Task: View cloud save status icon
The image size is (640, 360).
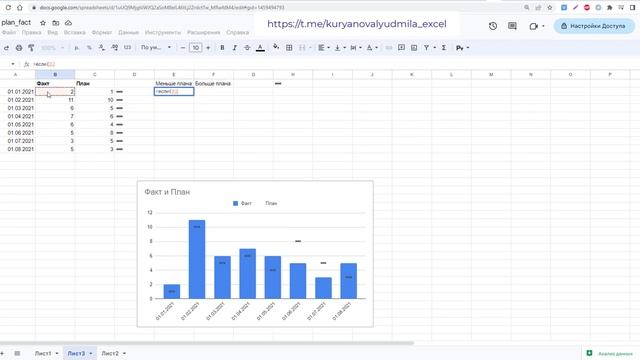Action: 68,23
